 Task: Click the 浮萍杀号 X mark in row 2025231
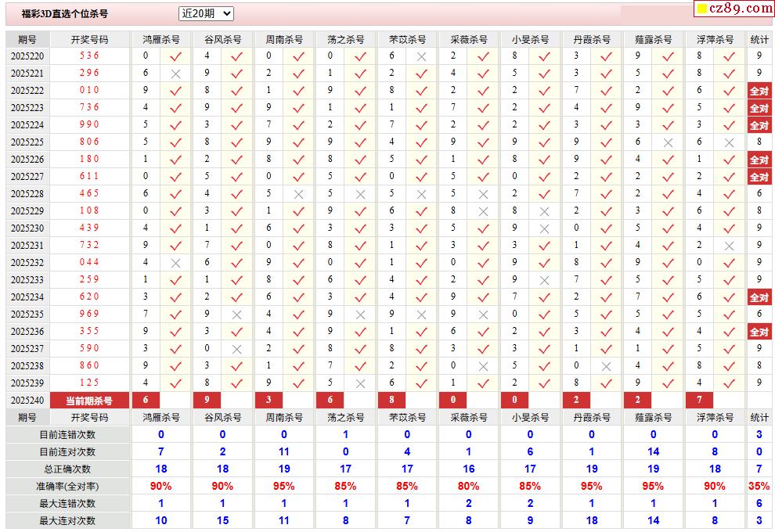click(x=729, y=246)
